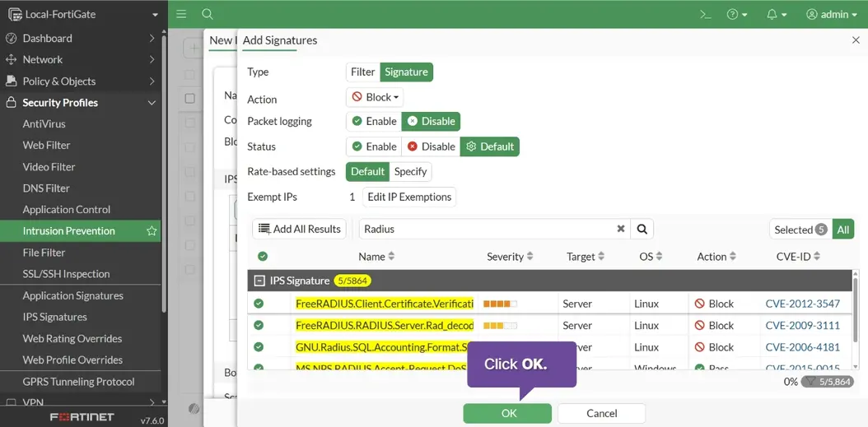Show Selected signatures only
This screenshot has height=427, width=868.
click(800, 230)
